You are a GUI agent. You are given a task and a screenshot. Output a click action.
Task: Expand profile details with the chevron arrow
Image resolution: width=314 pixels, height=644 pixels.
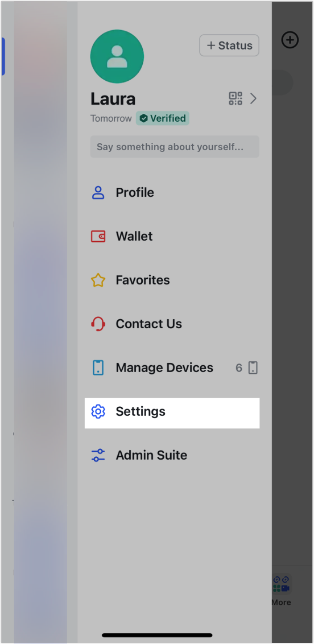253,98
